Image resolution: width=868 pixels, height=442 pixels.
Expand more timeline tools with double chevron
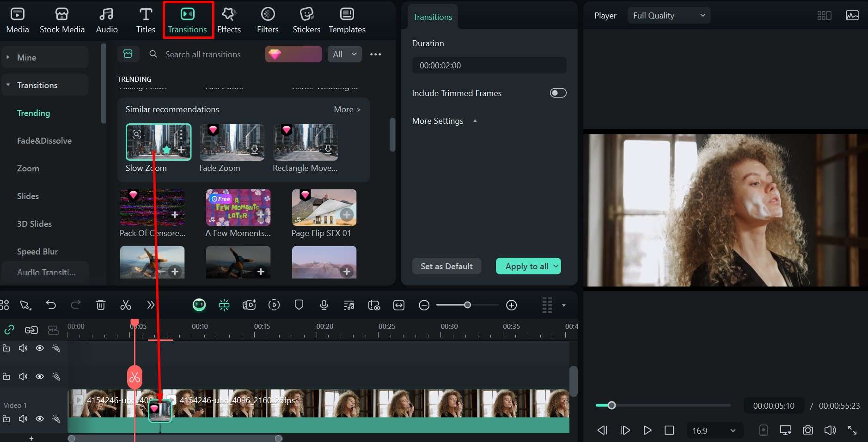pos(151,305)
